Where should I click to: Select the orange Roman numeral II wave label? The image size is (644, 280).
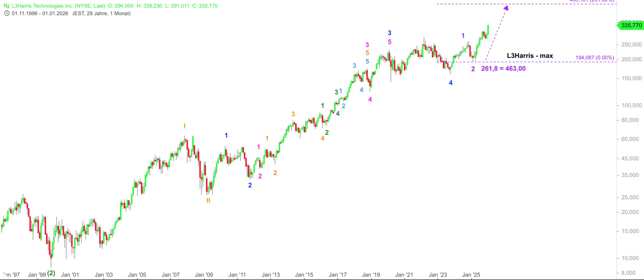[208, 200]
